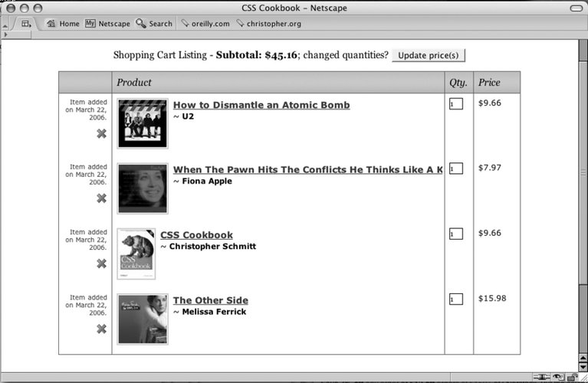Click the Product column header
The width and height of the screenshot is (588, 383).
tap(278, 83)
